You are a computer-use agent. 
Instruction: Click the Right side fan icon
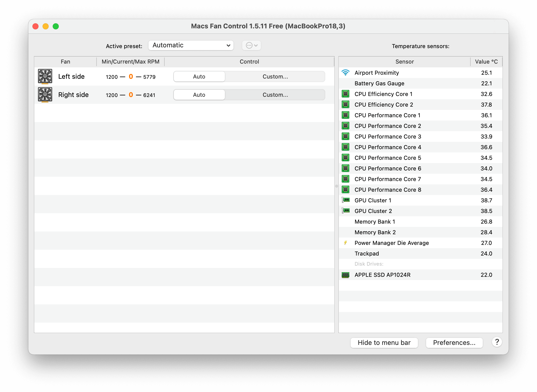pos(45,95)
